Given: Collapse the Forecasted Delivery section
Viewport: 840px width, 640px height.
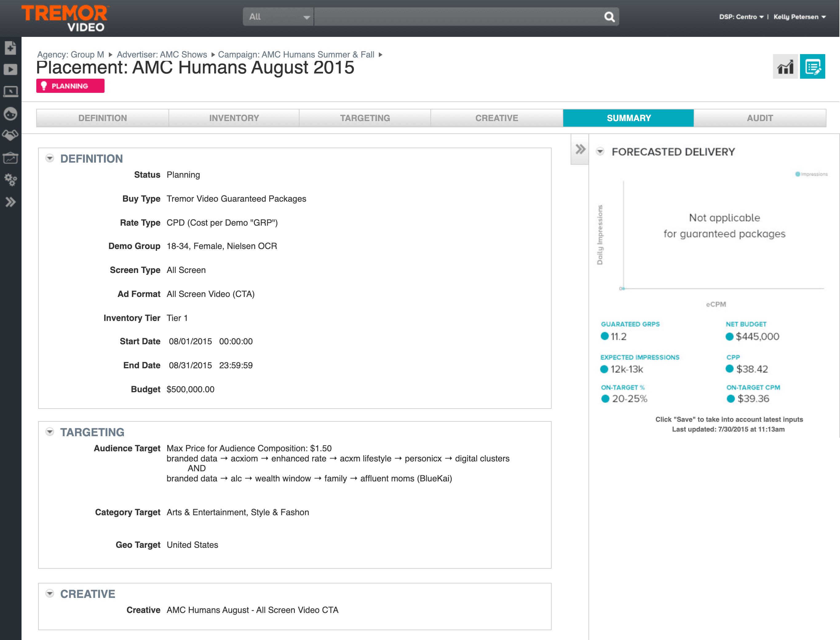Looking at the screenshot, I should click(x=600, y=152).
